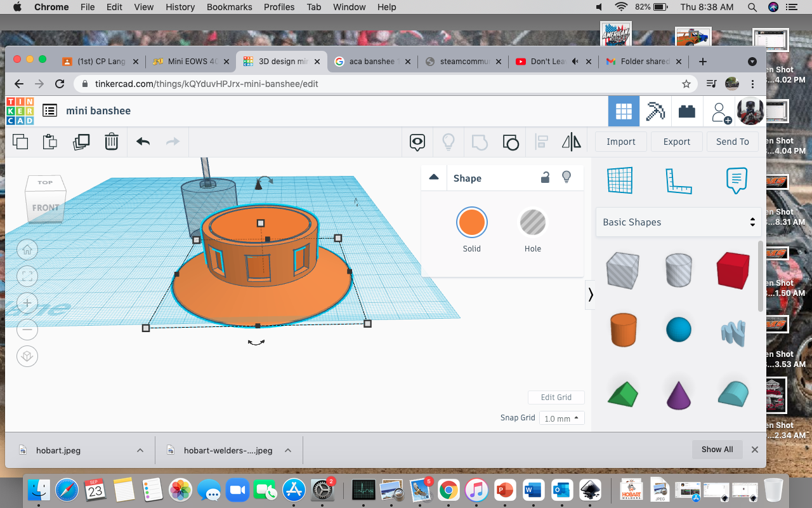Click the Send To button
The width and height of the screenshot is (812, 508).
tap(733, 142)
